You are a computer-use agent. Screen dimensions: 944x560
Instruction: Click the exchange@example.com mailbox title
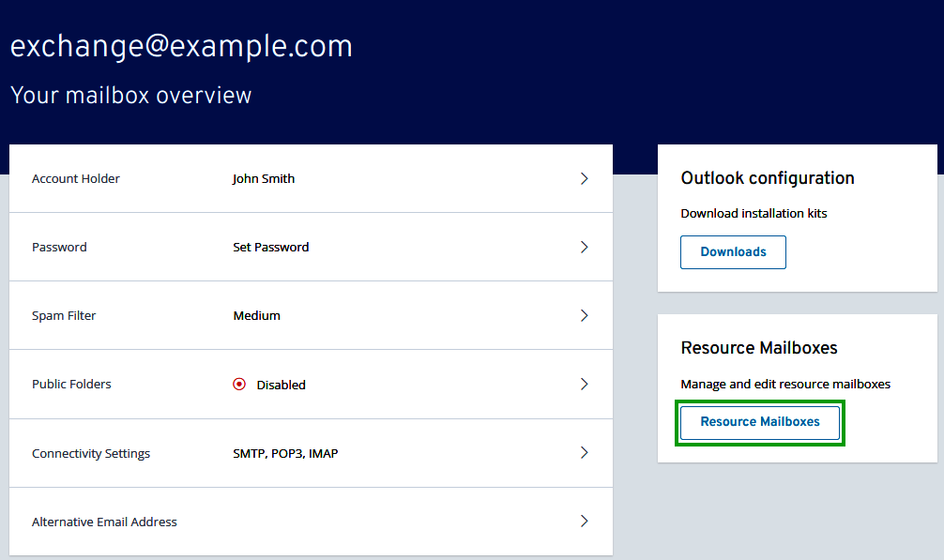tap(181, 45)
